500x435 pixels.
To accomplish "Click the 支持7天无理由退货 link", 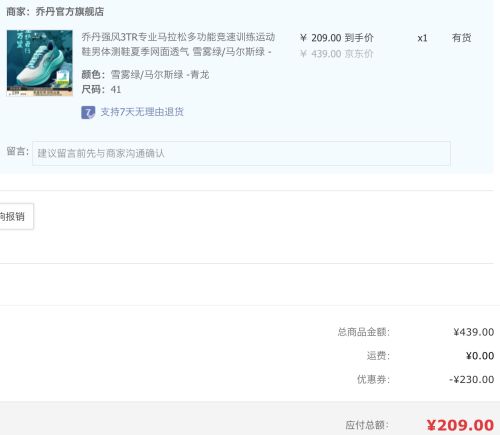I will pyautogui.click(x=142, y=112).
